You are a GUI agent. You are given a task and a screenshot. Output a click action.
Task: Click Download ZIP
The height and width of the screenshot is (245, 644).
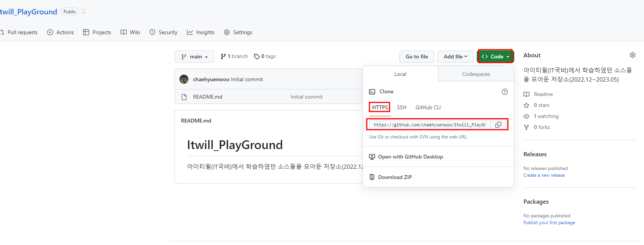(395, 177)
